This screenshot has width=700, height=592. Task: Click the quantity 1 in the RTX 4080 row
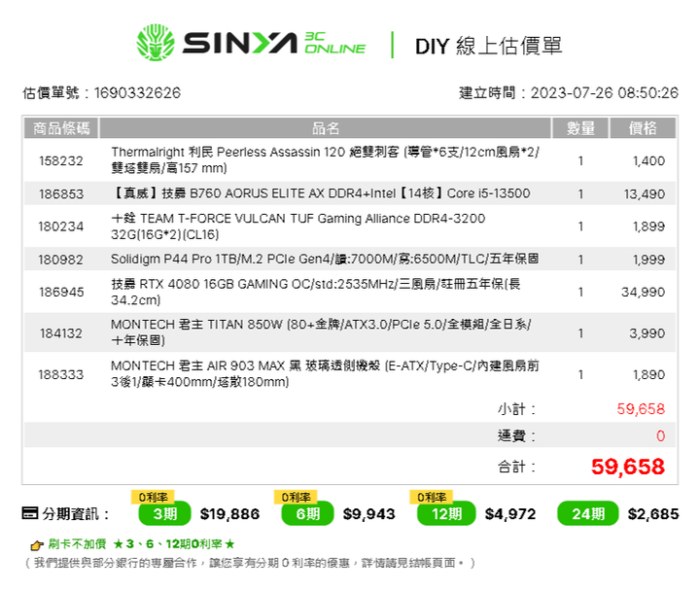(580, 292)
